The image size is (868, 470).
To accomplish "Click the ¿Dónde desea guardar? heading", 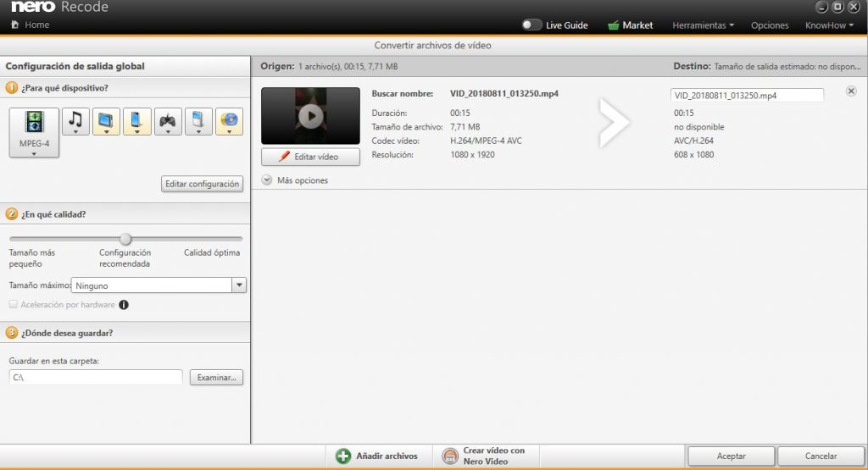I will pos(67,333).
